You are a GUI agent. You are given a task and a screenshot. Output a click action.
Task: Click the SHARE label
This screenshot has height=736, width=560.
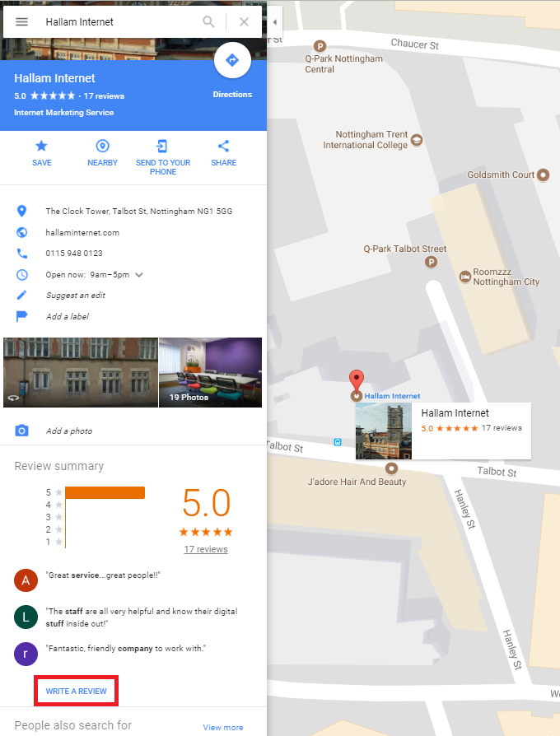pyautogui.click(x=223, y=162)
